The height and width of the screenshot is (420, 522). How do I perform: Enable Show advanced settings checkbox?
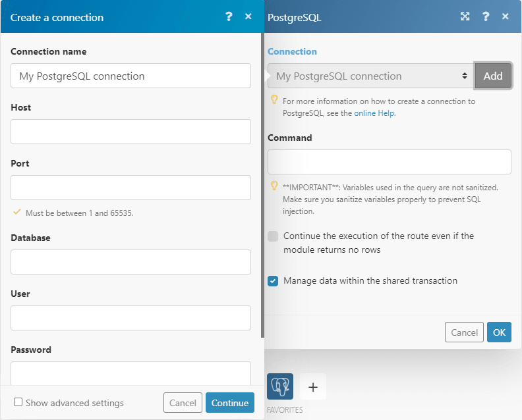(18, 402)
